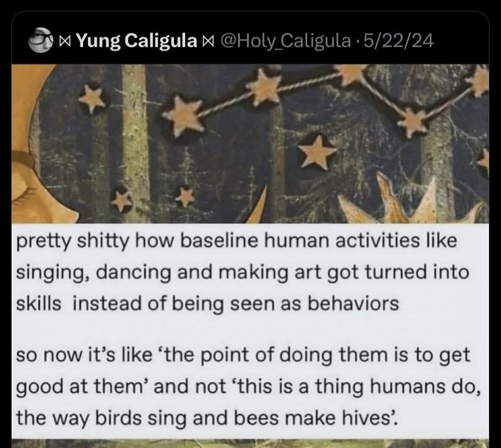Click the large star below the constellation line
501x448 pixels.
(x=316, y=152)
